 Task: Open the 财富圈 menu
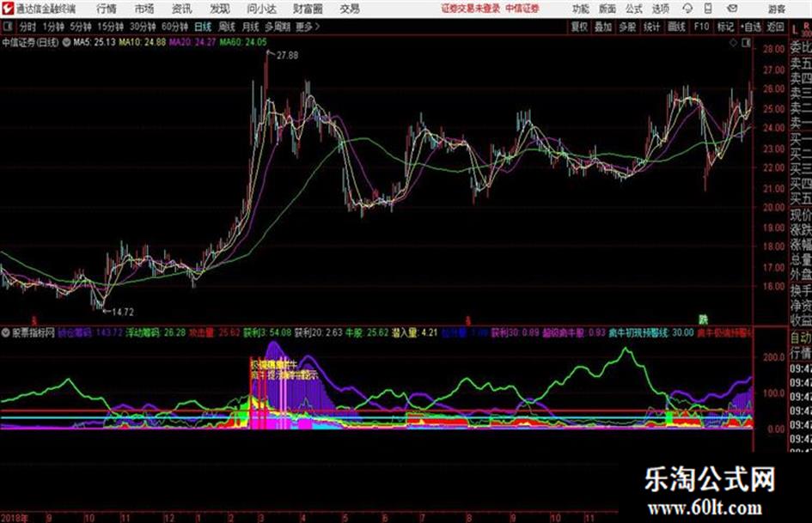tap(308, 9)
